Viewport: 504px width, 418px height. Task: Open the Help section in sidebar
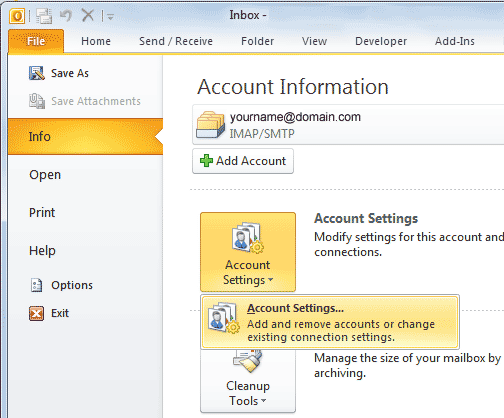(x=42, y=250)
